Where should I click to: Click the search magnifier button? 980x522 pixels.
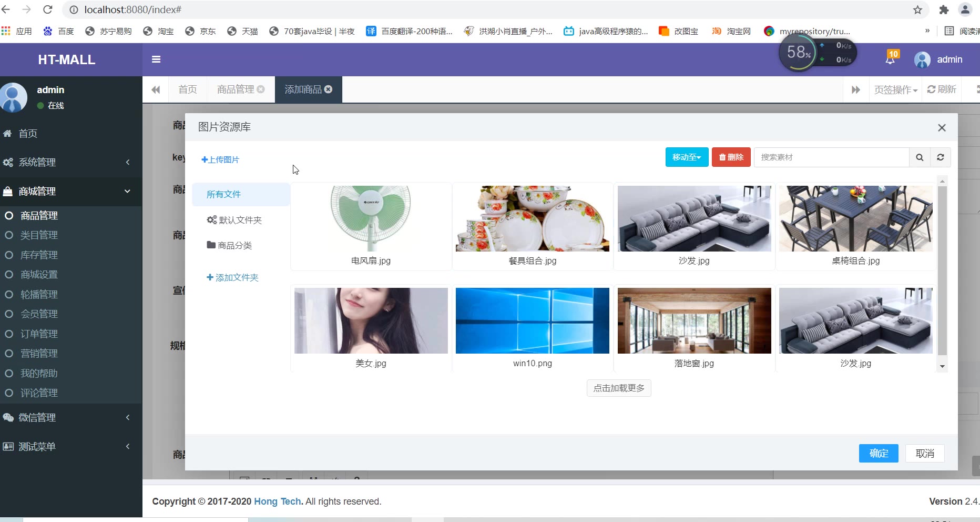click(x=920, y=157)
